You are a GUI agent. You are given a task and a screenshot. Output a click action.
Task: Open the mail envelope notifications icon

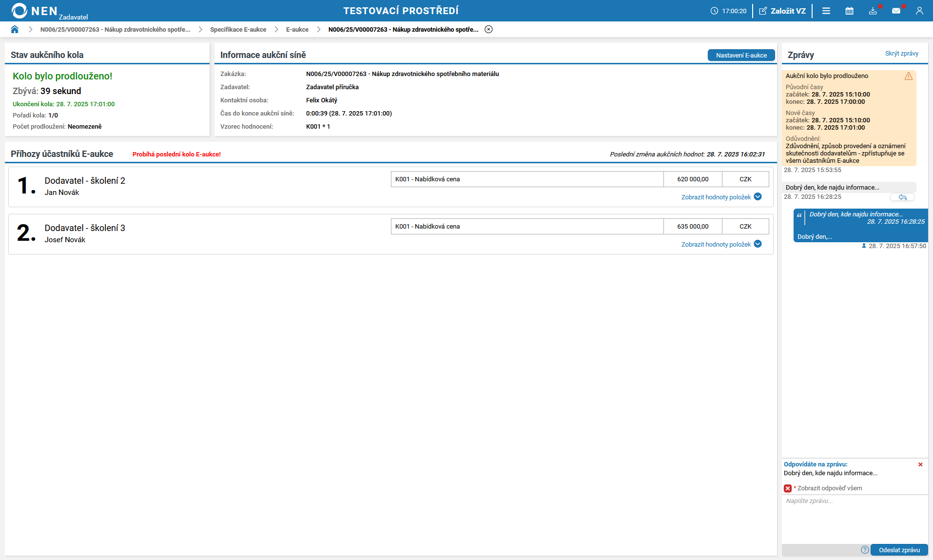click(896, 11)
